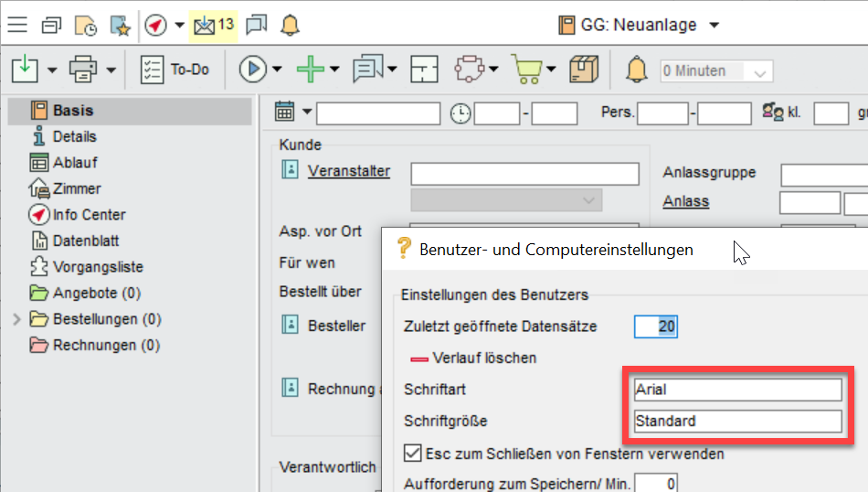Image resolution: width=868 pixels, height=492 pixels.
Task: Click the Veranstalter link
Action: pos(348,171)
